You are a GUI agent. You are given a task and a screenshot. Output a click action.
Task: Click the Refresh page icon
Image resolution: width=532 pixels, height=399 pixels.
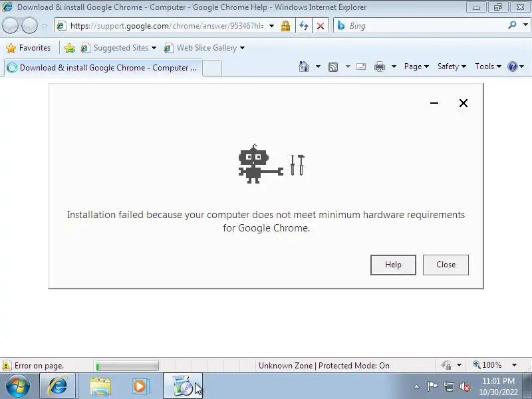click(304, 26)
